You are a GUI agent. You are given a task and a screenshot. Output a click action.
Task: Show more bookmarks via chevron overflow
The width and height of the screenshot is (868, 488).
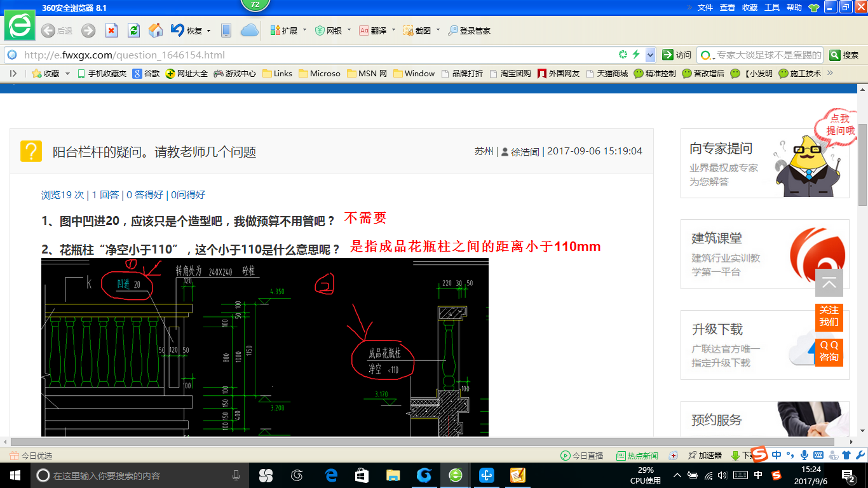[x=829, y=73]
